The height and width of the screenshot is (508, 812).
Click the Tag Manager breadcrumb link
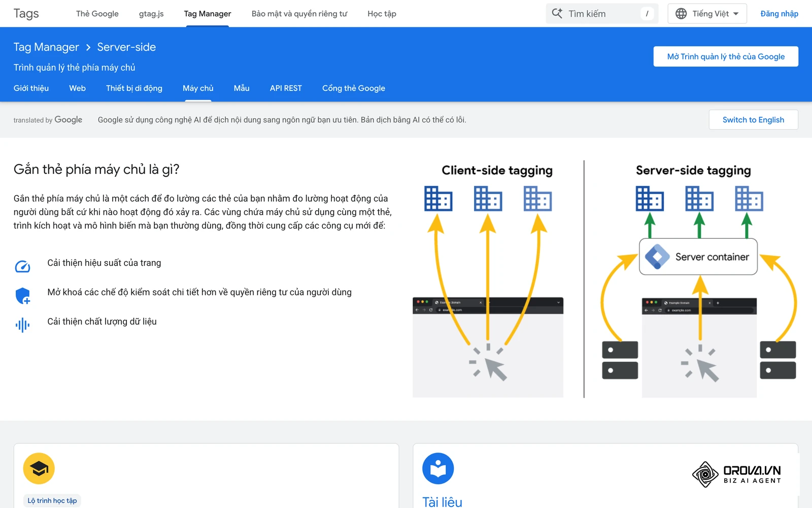point(46,47)
